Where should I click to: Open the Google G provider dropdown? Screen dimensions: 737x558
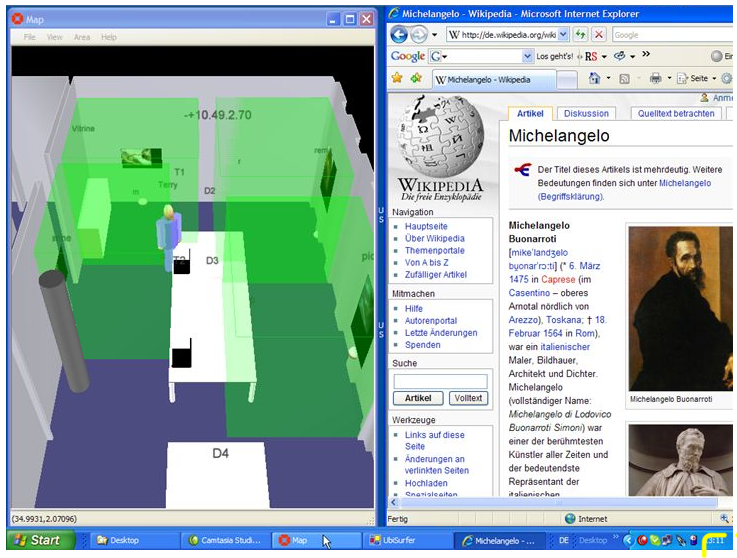click(x=439, y=56)
